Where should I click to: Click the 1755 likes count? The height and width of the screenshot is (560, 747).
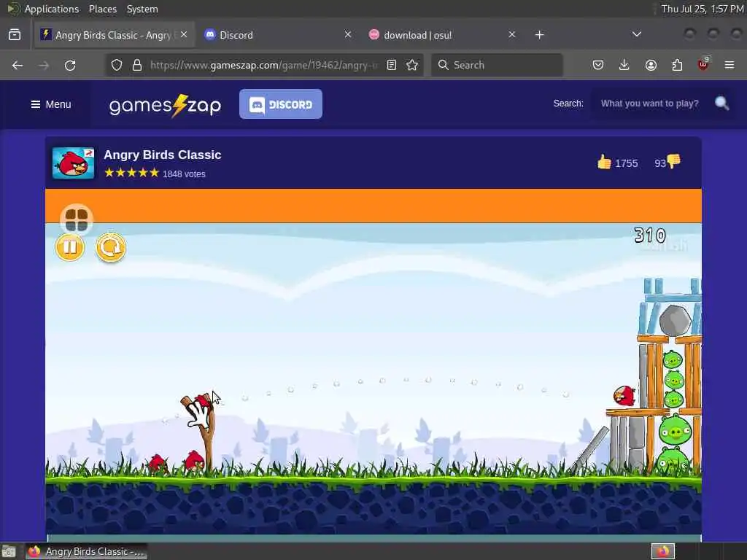click(x=627, y=163)
